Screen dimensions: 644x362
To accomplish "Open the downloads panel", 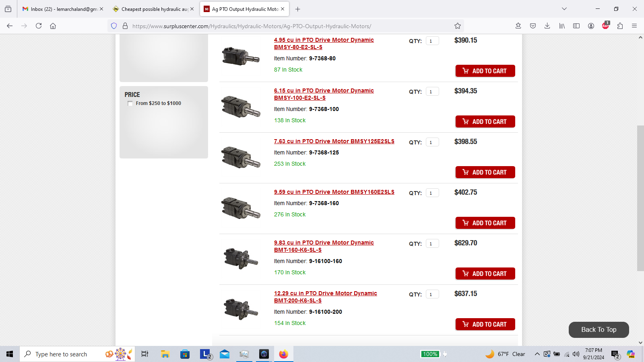I will click(547, 26).
